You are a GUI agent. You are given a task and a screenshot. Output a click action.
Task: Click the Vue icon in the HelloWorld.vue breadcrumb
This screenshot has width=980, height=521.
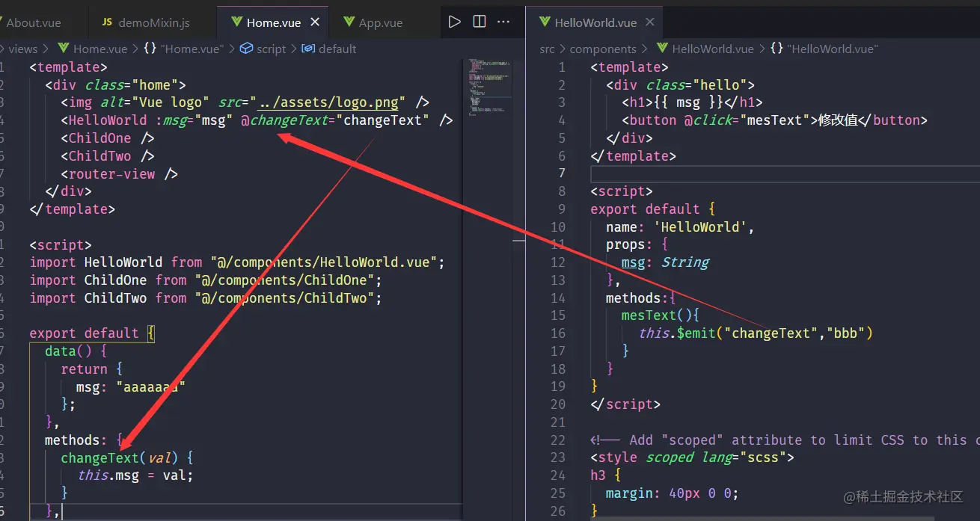663,49
